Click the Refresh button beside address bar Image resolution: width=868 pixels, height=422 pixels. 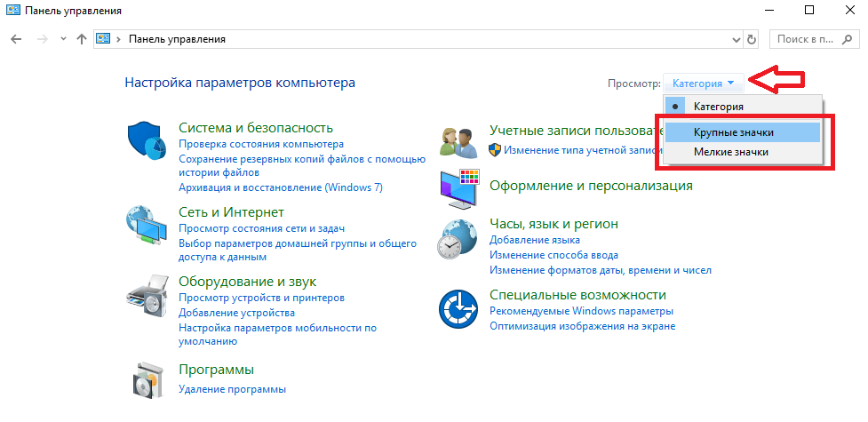click(752, 40)
